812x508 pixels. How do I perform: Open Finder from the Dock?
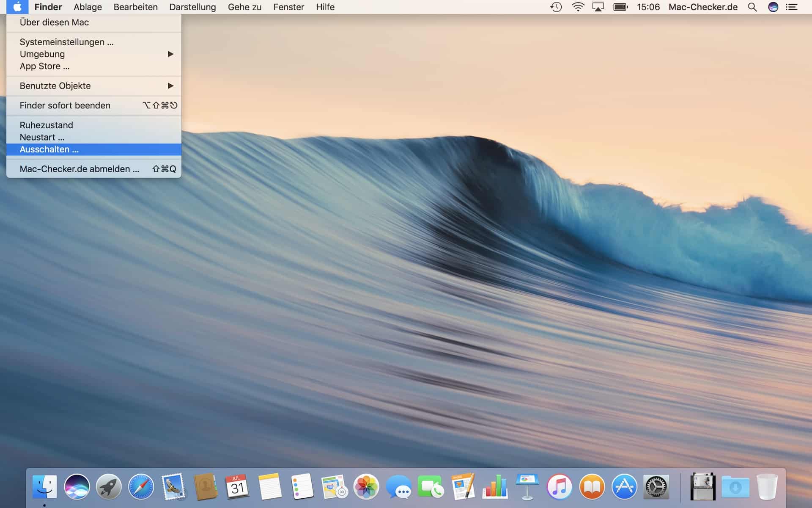click(44, 487)
